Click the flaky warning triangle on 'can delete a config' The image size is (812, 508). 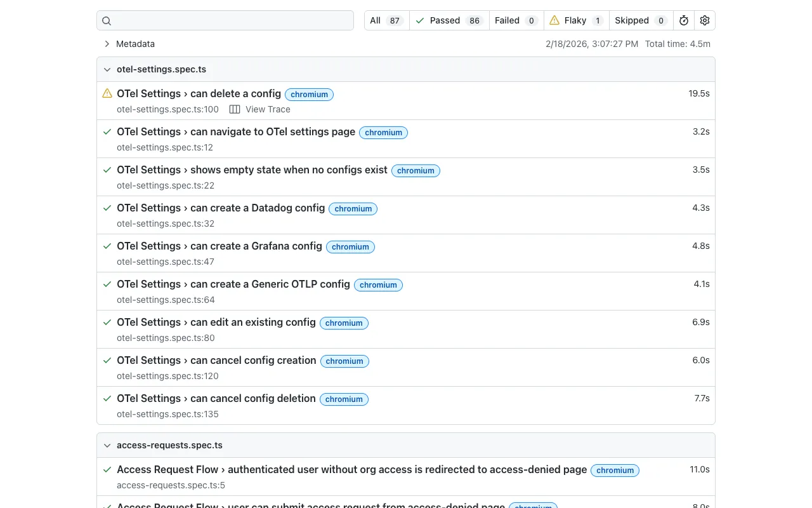point(107,93)
